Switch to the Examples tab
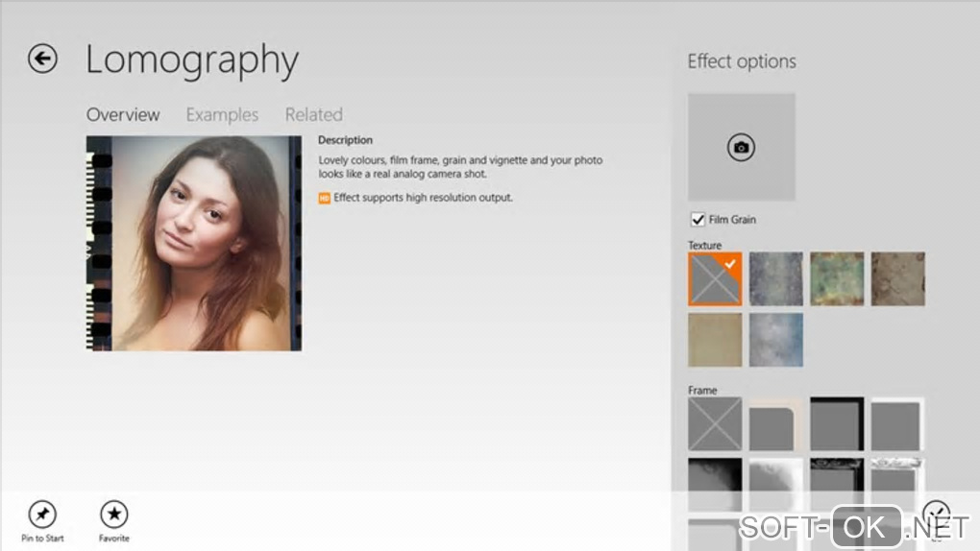980x551 pixels. pyautogui.click(x=222, y=115)
